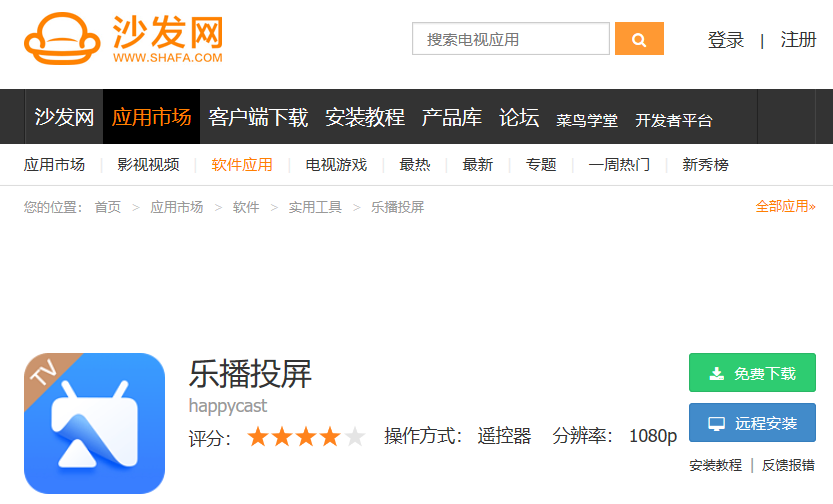Viewport: 833px width, 504px height.
Task: Click the grey fifth rating star
Action: 354,437
